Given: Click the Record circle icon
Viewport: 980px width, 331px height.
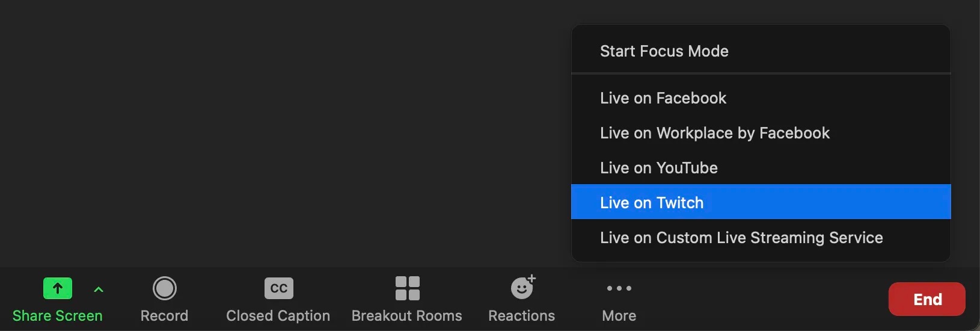Looking at the screenshot, I should [164, 288].
